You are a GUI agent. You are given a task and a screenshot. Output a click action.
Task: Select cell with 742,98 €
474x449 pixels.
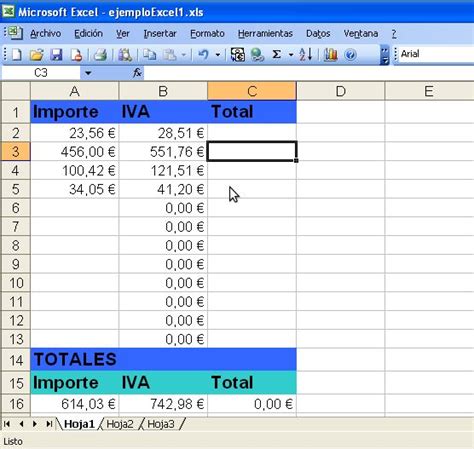point(163,404)
